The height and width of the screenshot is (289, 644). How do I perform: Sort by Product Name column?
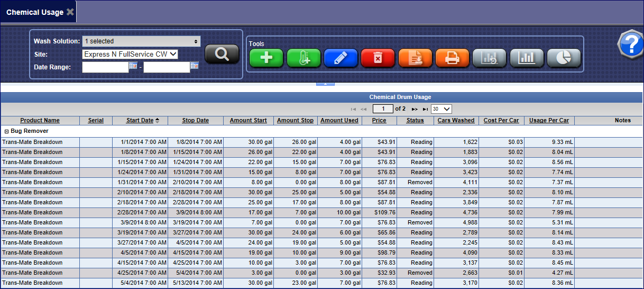click(40, 121)
